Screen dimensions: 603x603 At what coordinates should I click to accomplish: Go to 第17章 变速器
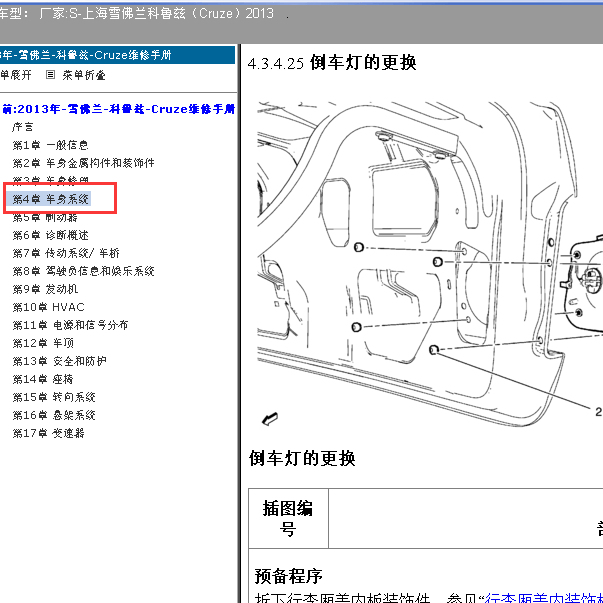48,433
